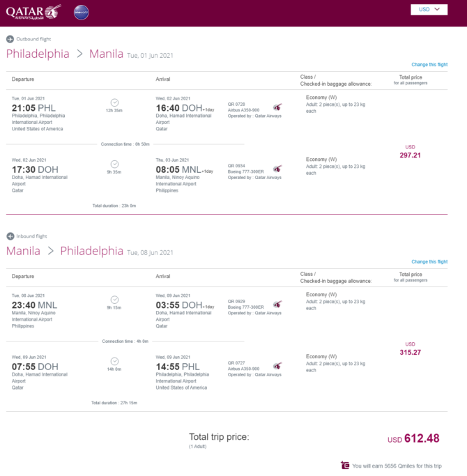Click the inbound flight plane icon
Viewport: 467px width, 476px height.
tap(10, 236)
